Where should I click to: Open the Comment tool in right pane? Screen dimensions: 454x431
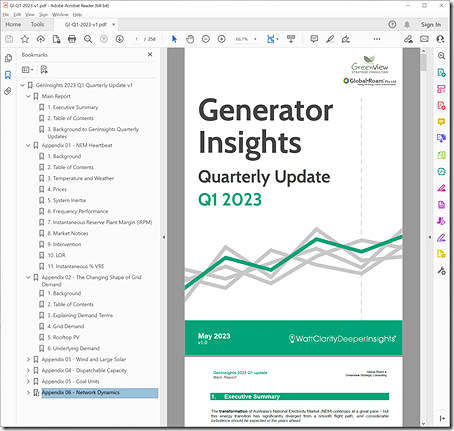click(441, 122)
